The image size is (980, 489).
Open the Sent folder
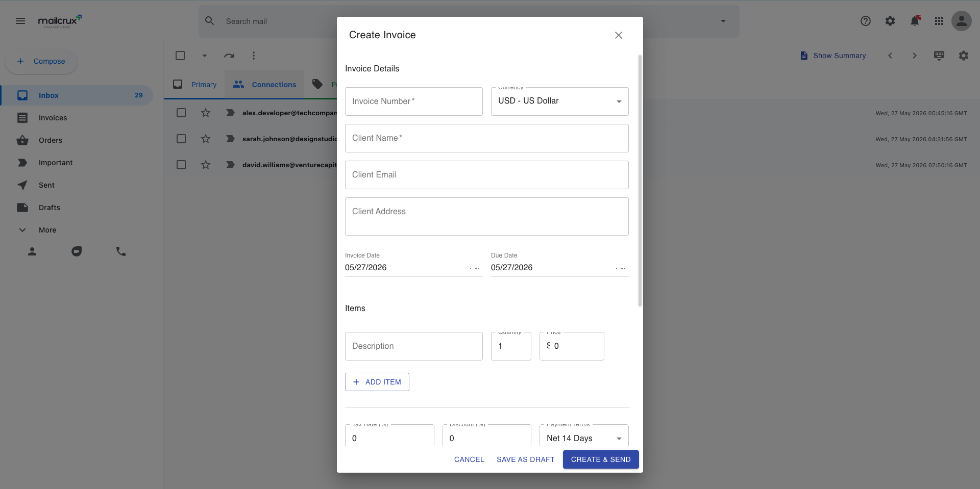pyautogui.click(x=77, y=185)
